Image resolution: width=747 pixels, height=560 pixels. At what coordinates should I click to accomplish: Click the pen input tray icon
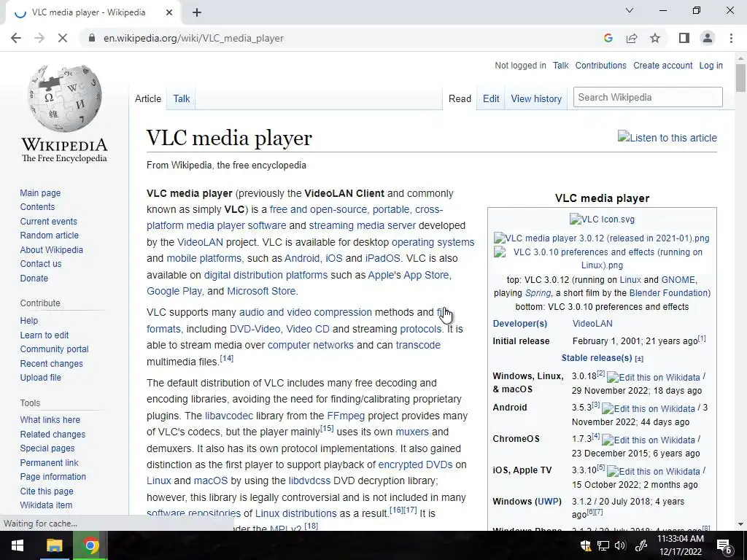(x=640, y=545)
